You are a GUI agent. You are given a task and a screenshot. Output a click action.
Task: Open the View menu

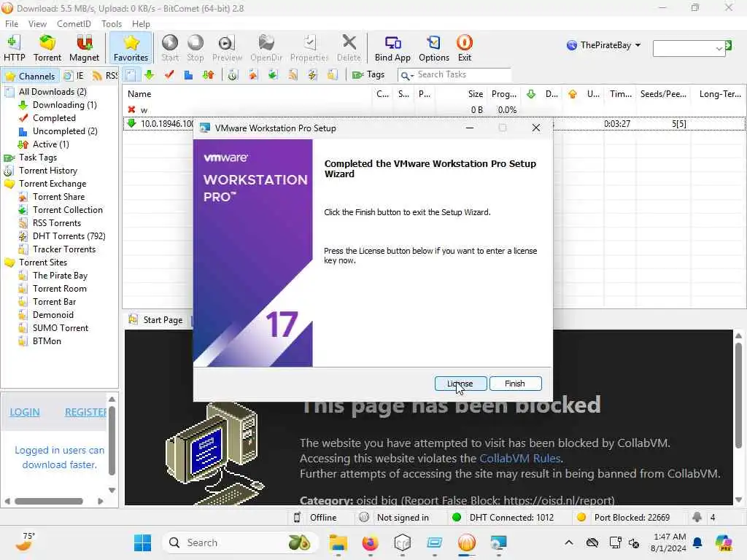pyautogui.click(x=37, y=24)
